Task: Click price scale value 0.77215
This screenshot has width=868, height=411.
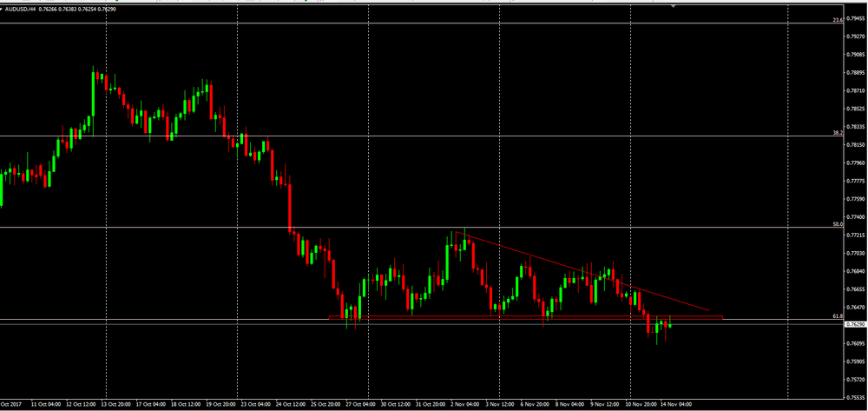Action: (x=856, y=235)
